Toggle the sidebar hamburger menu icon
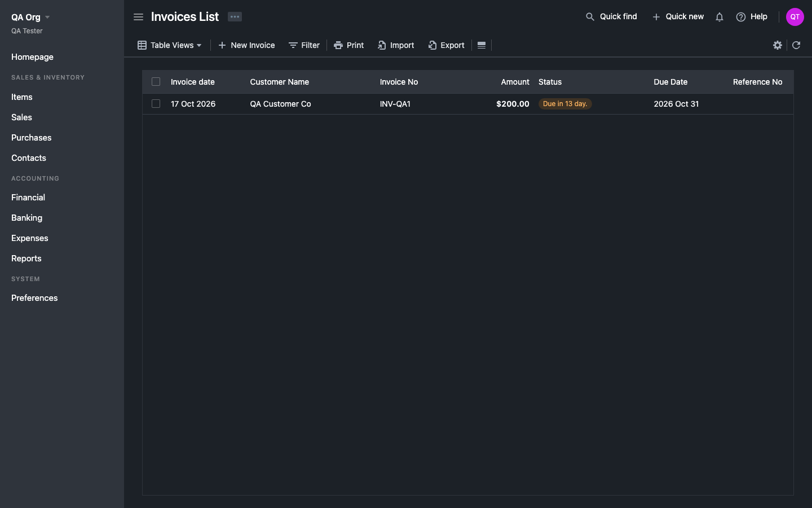812x508 pixels. [138, 17]
